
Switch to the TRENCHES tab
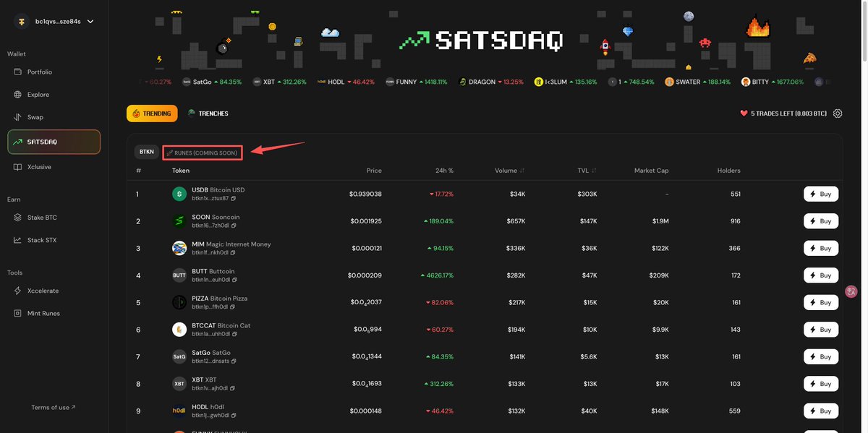[x=208, y=113]
